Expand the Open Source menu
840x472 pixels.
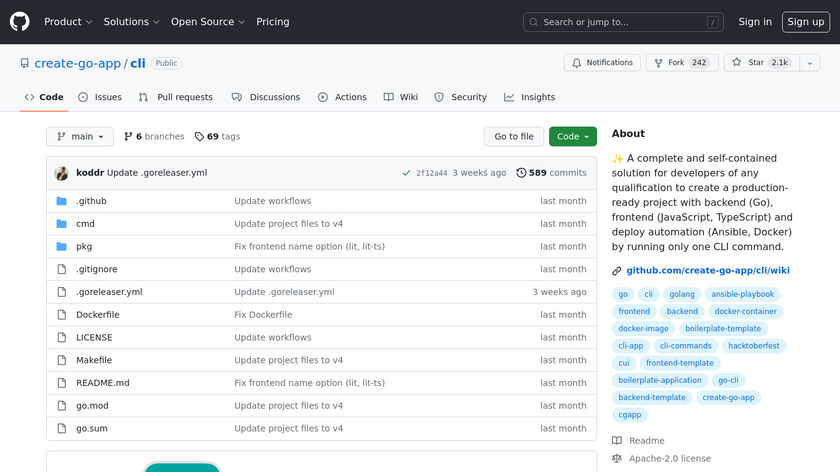pyautogui.click(x=208, y=22)
